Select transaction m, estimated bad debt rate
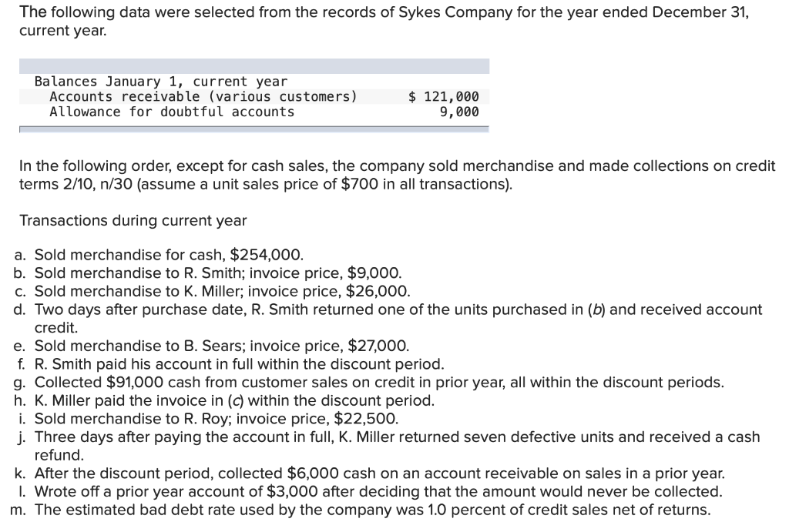The image size is (789, 532). click(373, 510)
